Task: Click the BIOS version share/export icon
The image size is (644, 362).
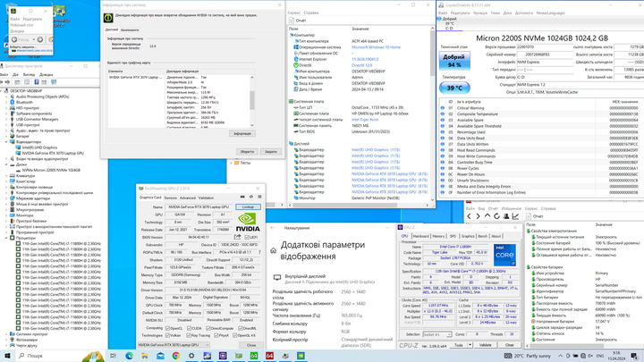Action: 237,237
